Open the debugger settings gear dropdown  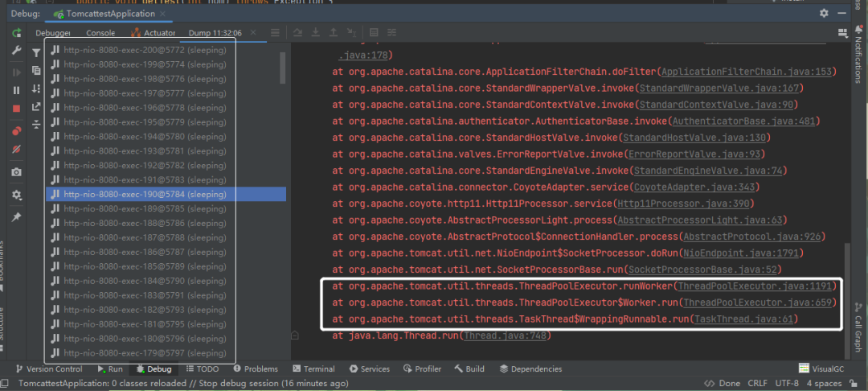pyautogui.click(x=17, y=195)
